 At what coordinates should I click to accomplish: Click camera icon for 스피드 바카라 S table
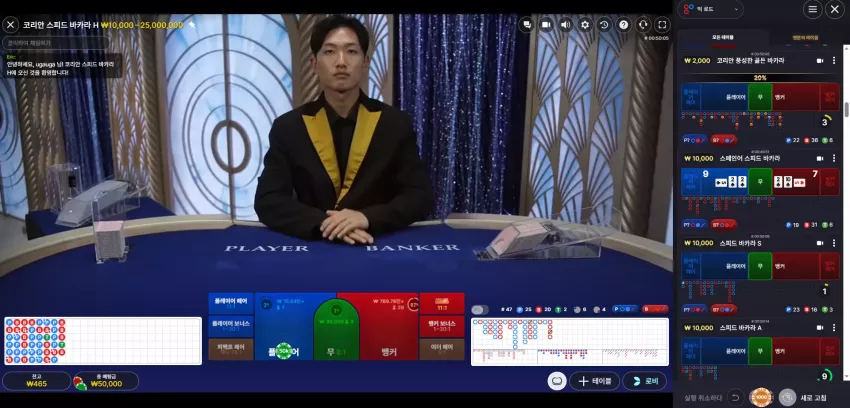click(820, 243)
